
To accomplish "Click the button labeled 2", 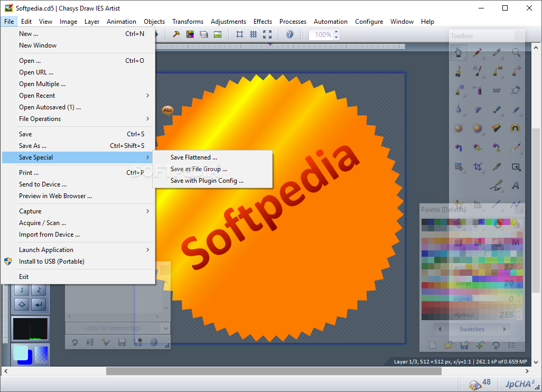I will click(39, 290).
